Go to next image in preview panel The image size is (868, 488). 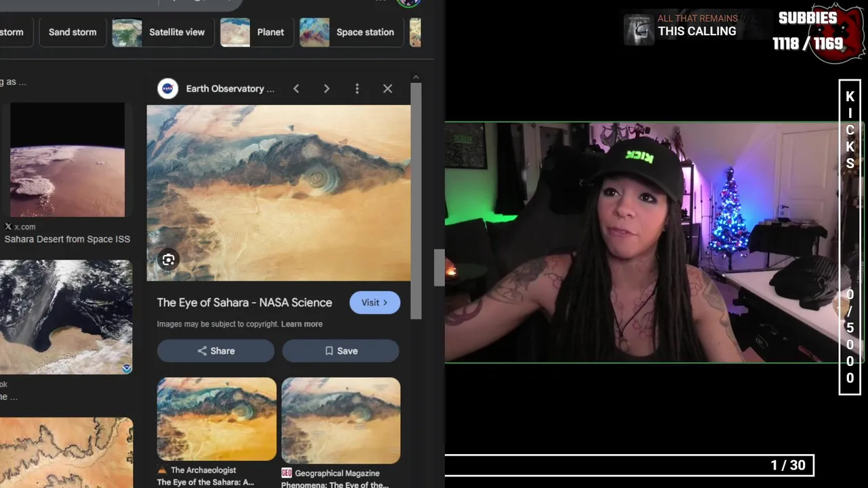326,89
